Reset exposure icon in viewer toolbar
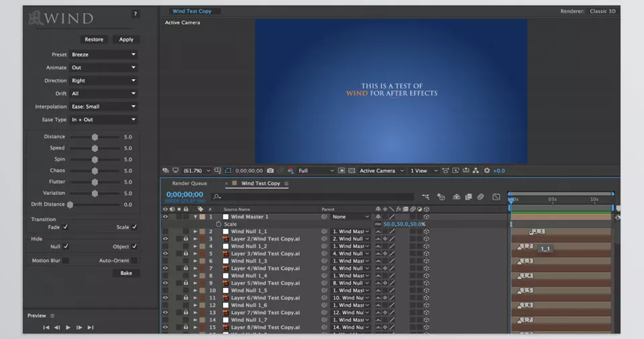This screenshot has height=339, width=644. tap(487, 171)
